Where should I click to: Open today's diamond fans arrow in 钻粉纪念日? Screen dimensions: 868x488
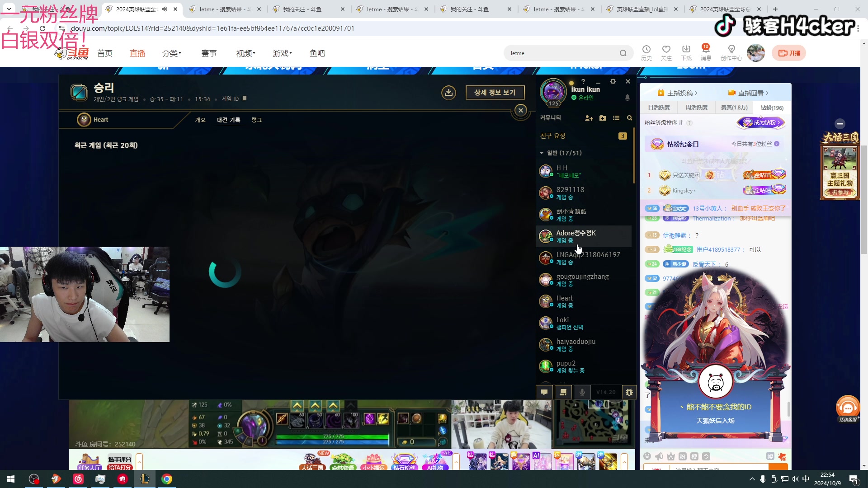click(777, 144)
